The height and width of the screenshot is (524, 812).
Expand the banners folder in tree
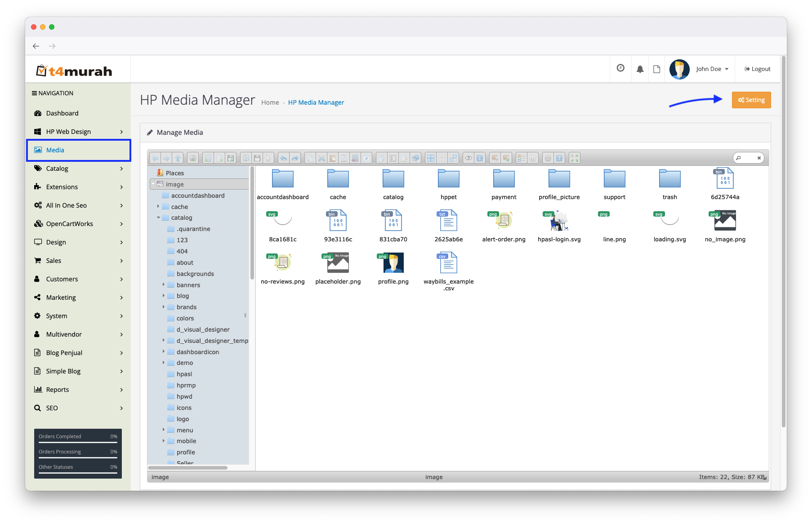tap(164, 284)
